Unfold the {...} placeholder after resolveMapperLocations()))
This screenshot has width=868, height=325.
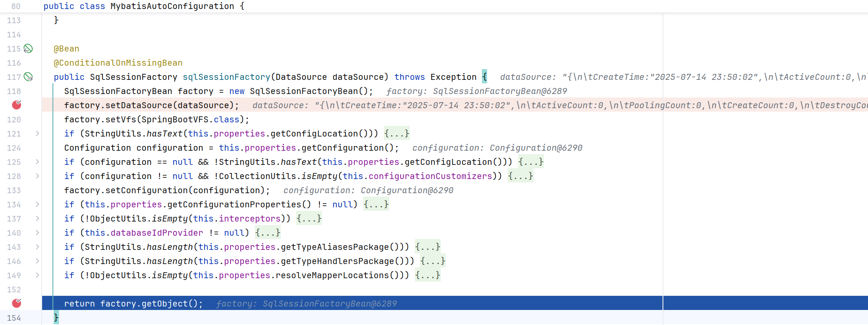pyautogui.click(x=427, y=275)
